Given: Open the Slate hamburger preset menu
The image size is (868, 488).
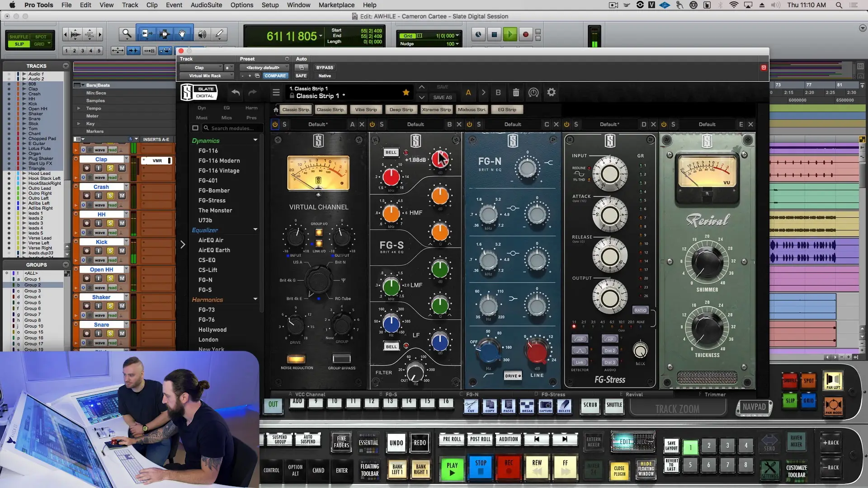Looking at the screenshot, I should pos(276,93).
